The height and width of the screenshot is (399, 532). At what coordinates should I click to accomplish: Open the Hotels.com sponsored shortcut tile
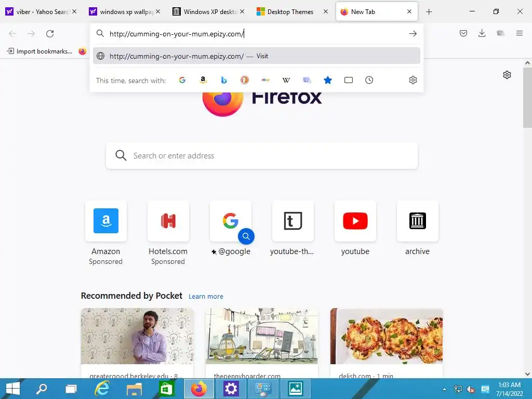pyautogui.click(x=168, y=221)
